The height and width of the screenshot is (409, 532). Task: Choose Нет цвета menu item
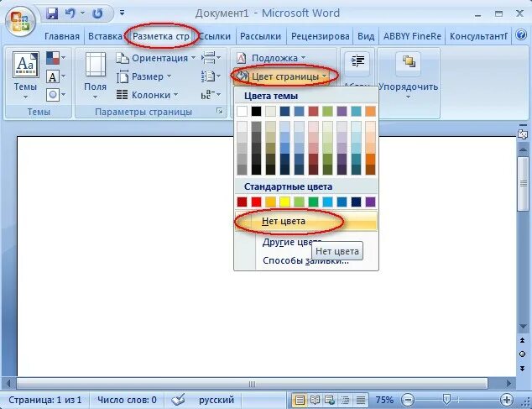pos(306,221)
